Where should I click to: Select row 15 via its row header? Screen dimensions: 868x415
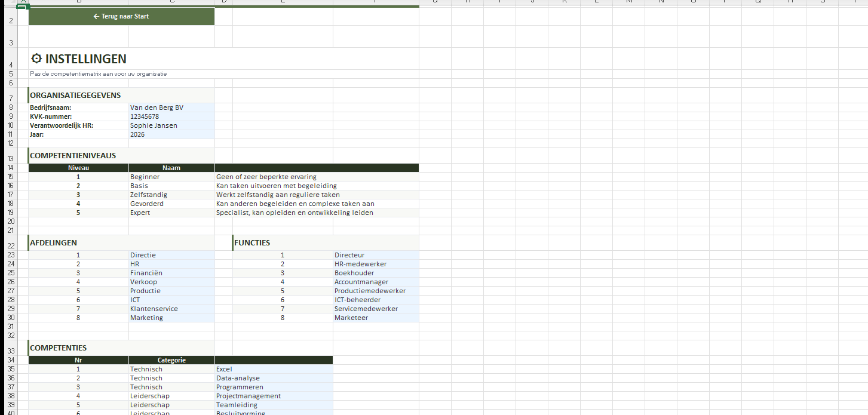[11, 177]
